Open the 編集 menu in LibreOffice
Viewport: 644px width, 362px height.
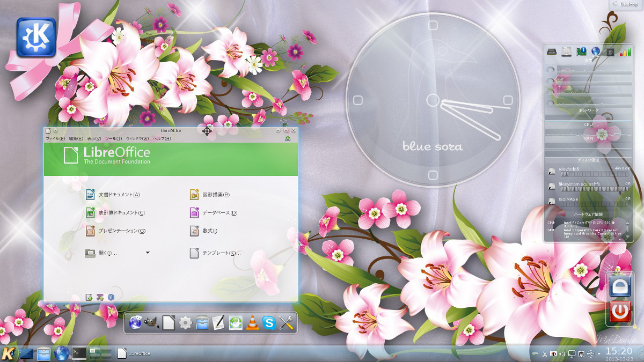76,138
